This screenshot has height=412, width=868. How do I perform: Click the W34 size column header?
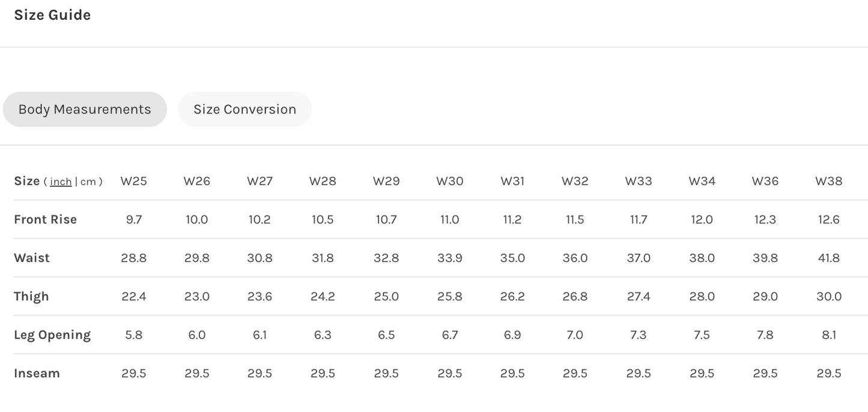(x=702, y=181)
